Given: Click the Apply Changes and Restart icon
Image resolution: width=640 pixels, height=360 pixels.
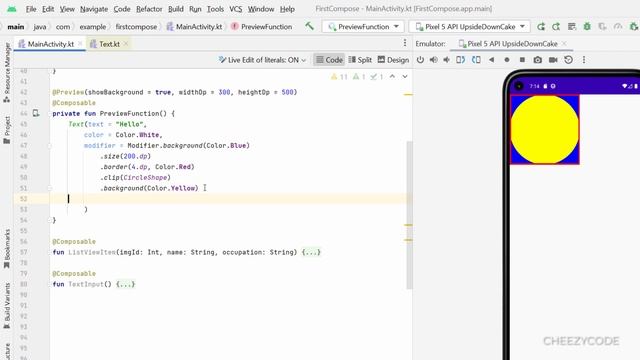Looking at the screenshot, I should pos(556,27).
